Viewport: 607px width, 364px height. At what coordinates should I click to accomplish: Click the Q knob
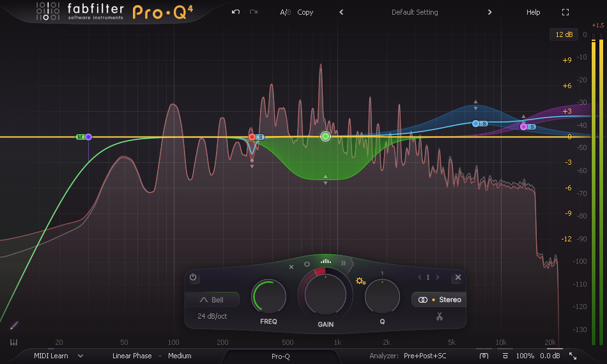382,297
